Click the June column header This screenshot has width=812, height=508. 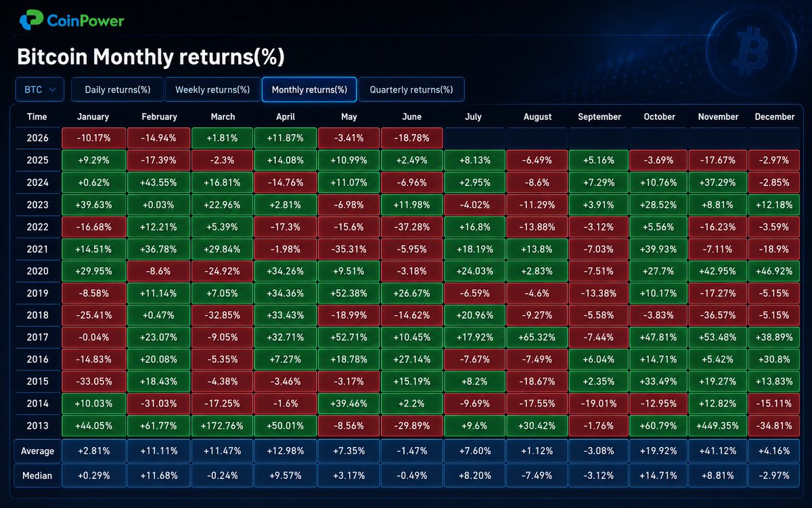point(412,116)
